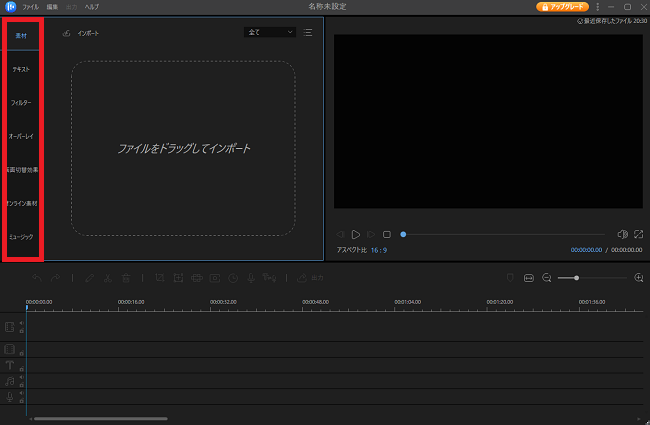Open the ファイル menu
Viewport: 650px width, 425px height.
30,7
